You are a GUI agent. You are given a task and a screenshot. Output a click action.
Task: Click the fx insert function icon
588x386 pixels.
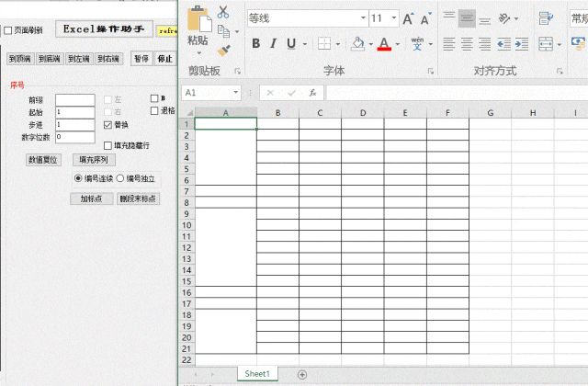[x=312, y=93]
